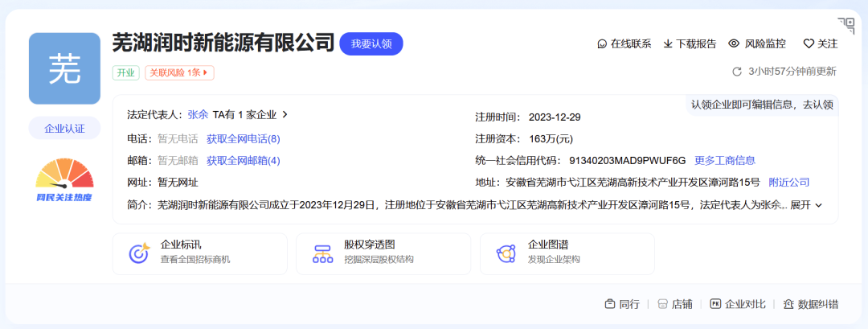This screenshot has height=329, width=868.
Task: Click the 店铺 shop icon
Action: [x=662, y=304]
